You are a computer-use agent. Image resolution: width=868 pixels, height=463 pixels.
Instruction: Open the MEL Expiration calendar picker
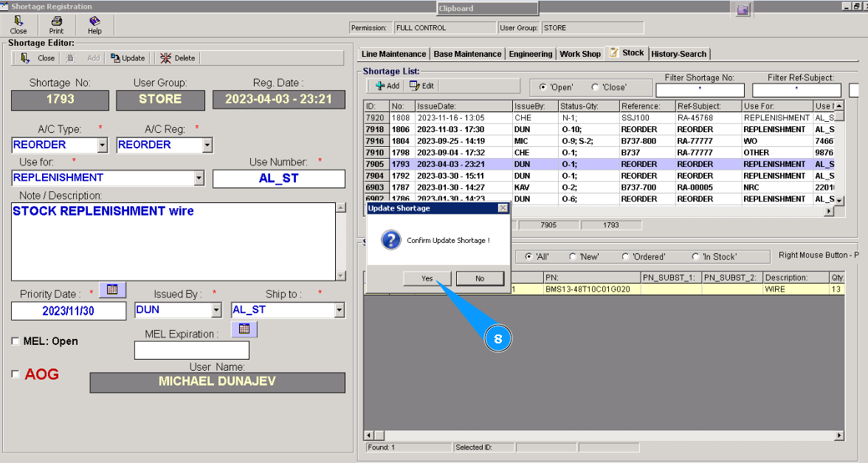click(x=244, y=329)
